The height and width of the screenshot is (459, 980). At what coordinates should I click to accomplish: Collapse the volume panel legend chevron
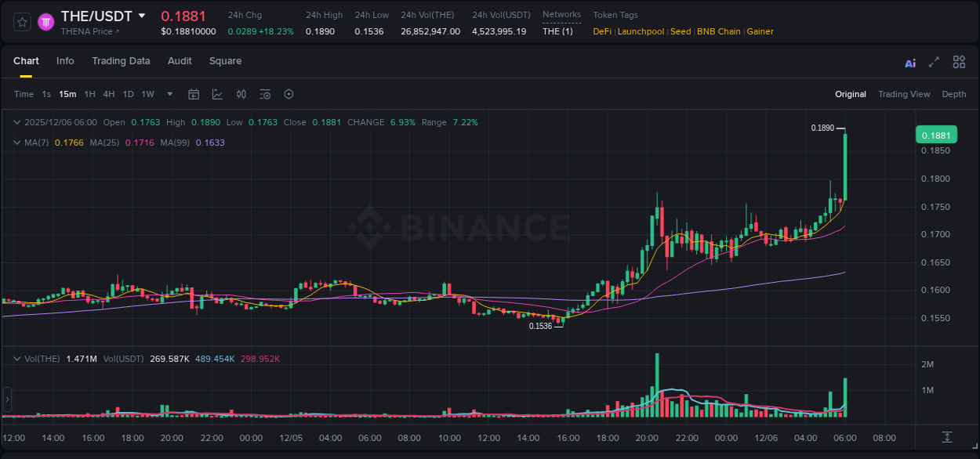coord(16,357)
